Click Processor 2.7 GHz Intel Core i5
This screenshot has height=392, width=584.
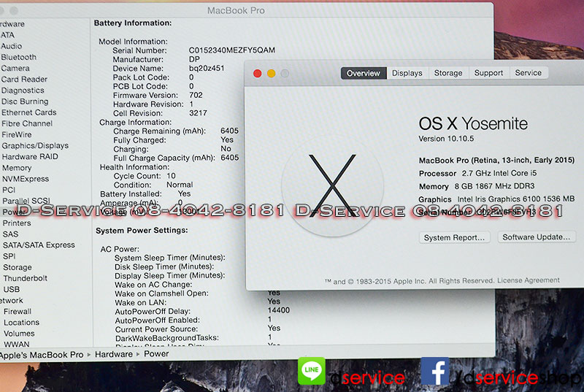(477, 174)
